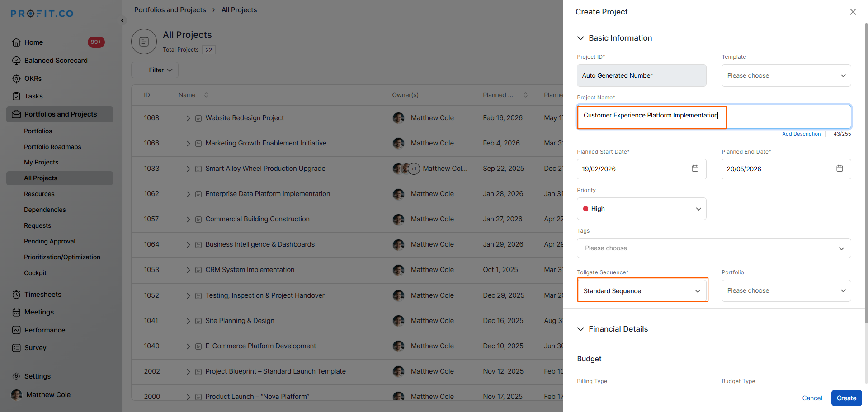868x412 pixels.
Task: Click the Balanced Scorecard sidebar icon
Action: (16, 61)
